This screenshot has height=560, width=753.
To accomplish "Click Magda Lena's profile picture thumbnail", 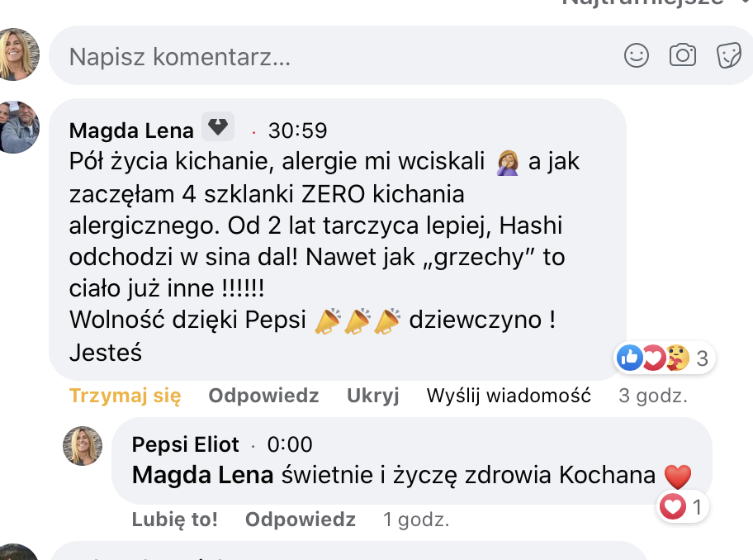I will [x=20, y=127].
